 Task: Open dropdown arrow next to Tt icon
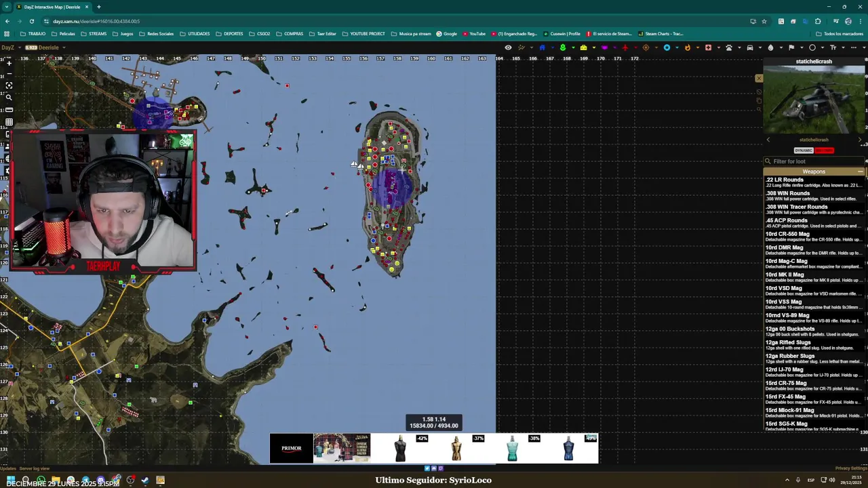point(843,47)
